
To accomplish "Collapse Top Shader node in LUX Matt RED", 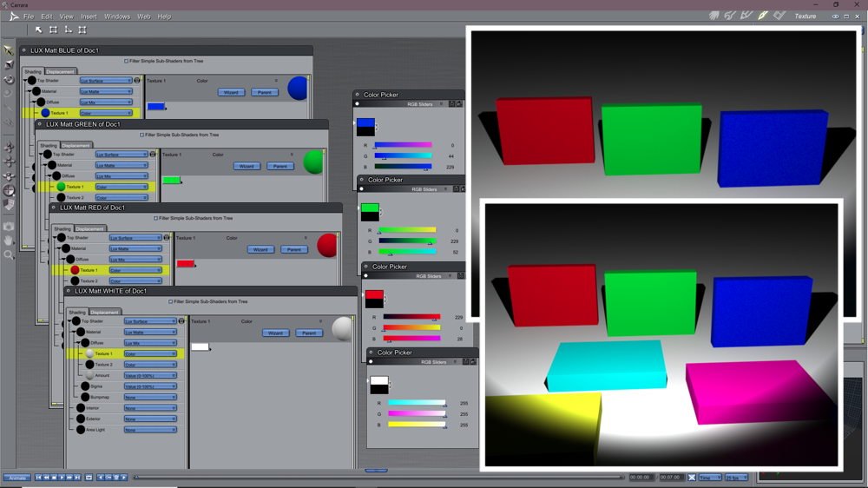I will pos(55,238).
